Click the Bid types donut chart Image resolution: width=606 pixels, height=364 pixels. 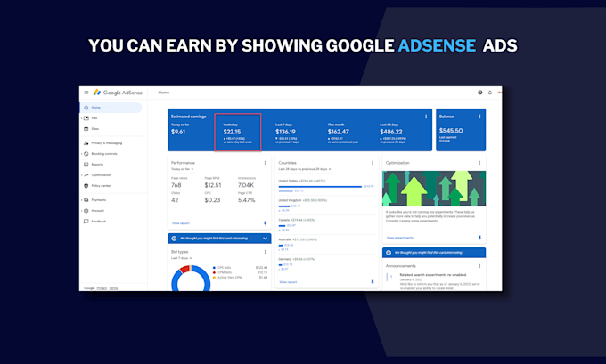point(191,279)
